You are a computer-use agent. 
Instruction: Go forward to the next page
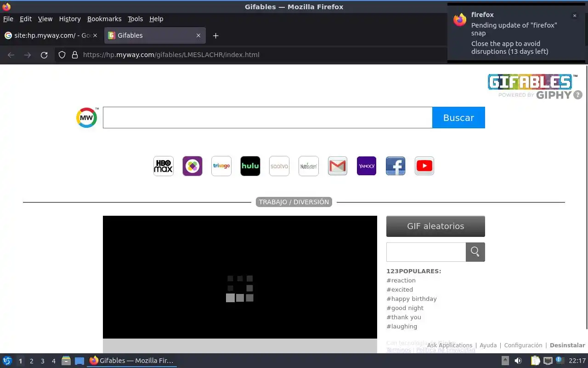28,55
